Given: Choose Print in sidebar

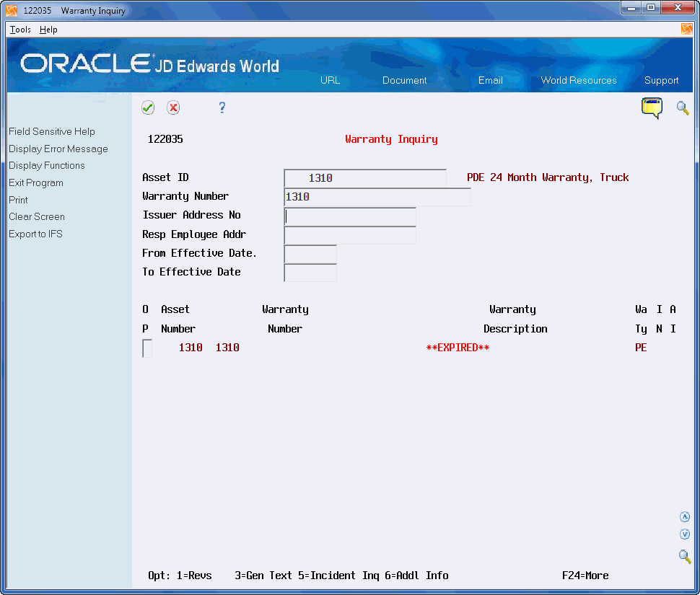Looking at the screenshot, I should coord(18,200).
